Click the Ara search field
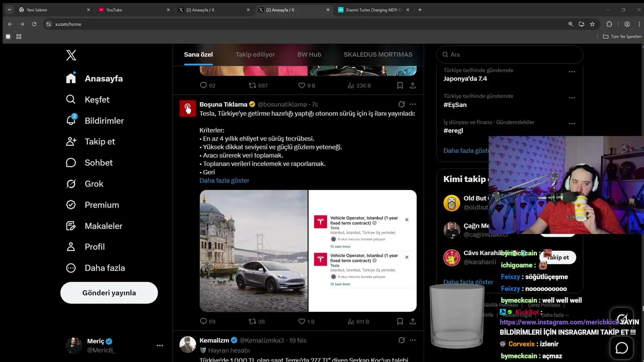The height and width of the screenshot is (362, 644). tap(510, 54)
